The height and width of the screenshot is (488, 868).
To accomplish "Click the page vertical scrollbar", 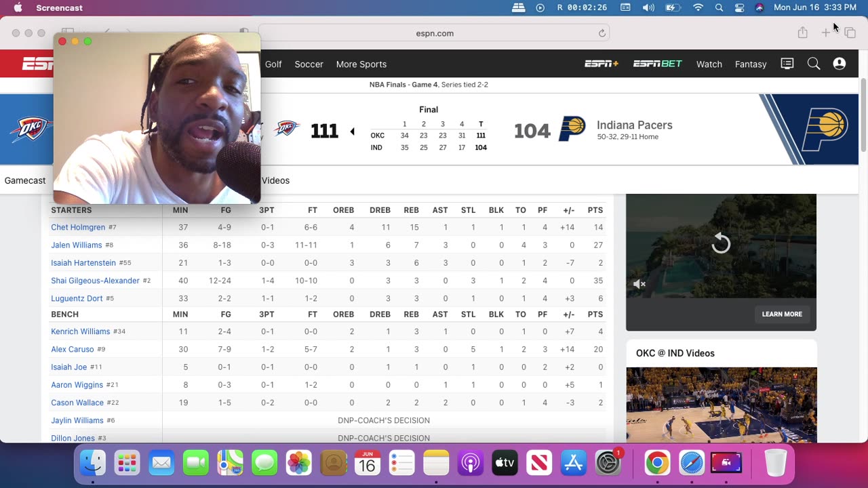I will coord(863,115).
